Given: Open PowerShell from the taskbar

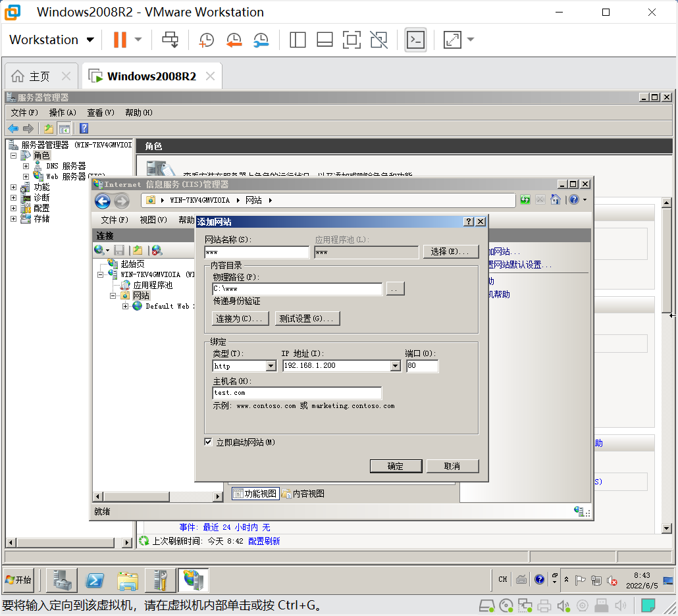Looking at the screenshot, I should pyautogui.click(x=95, y=580).
